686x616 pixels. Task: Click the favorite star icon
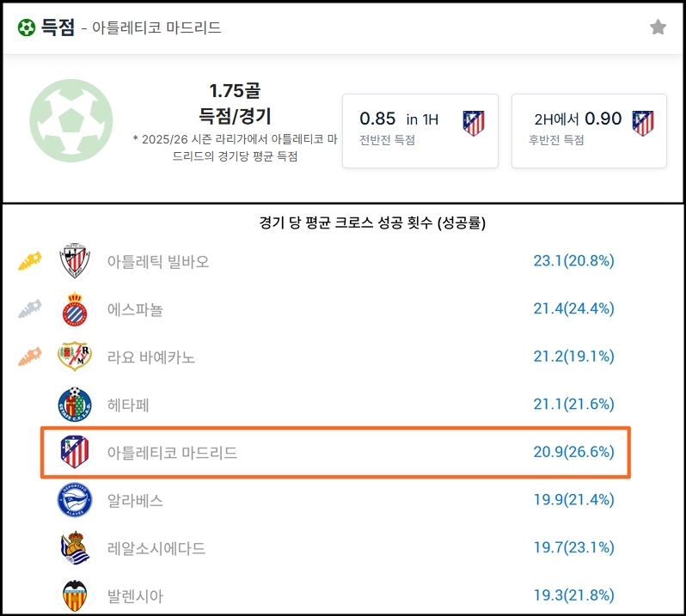[x=658, y=27]
